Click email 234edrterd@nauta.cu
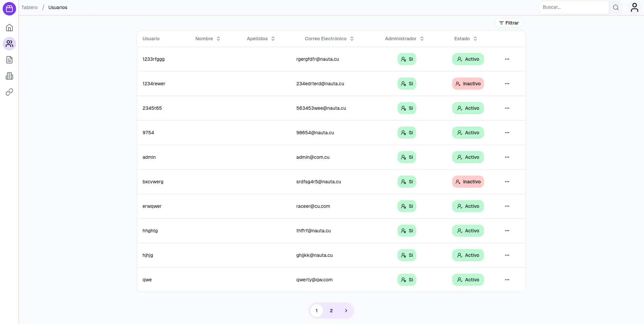The height and width of the screenshot is (324, 644). click(320, 84)
